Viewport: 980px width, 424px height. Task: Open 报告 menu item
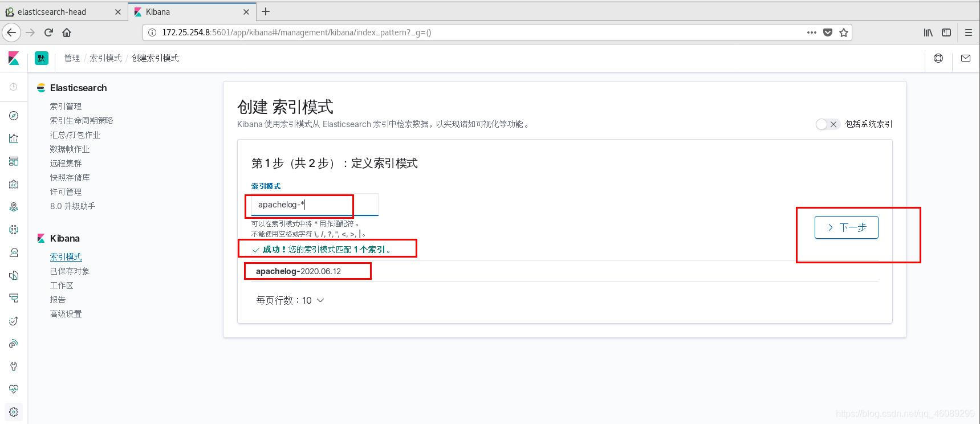[x=58, y=300]
